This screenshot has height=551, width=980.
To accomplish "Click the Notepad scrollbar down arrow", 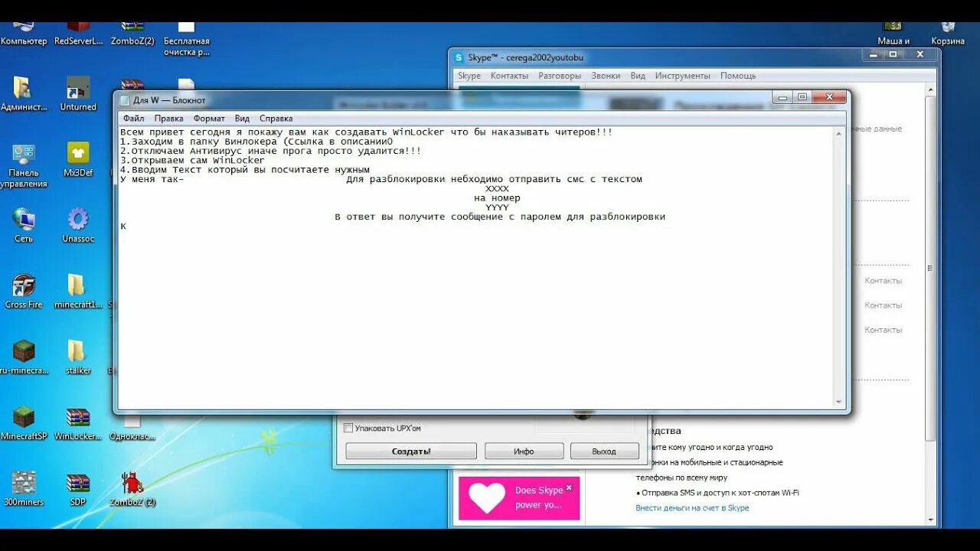I will [837, 401].
